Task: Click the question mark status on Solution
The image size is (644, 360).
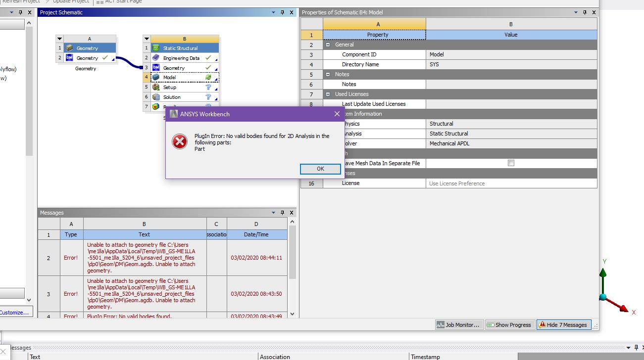Action: point(208,97)
